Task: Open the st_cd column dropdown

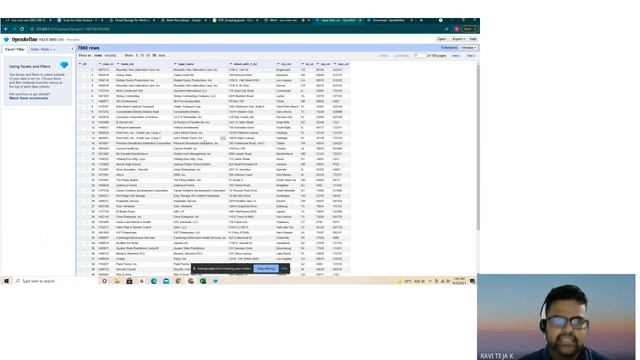Action: tap(303, 64)
